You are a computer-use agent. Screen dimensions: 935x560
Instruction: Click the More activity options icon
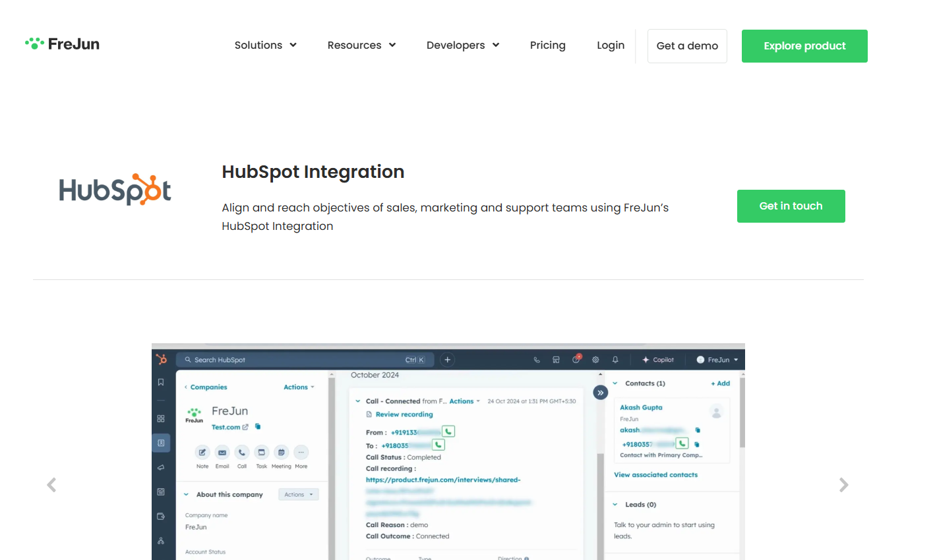tap(301, 453)
